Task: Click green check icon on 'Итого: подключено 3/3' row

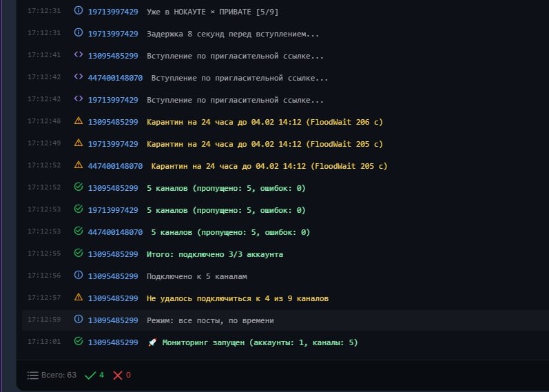Action: [x=79, y=253]
